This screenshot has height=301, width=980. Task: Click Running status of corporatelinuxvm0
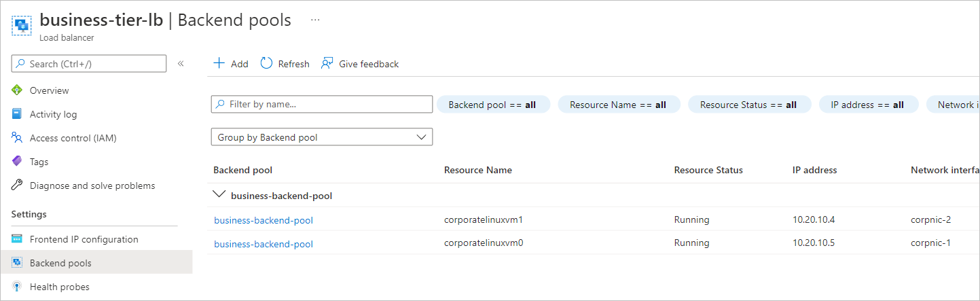click(691, 243)
